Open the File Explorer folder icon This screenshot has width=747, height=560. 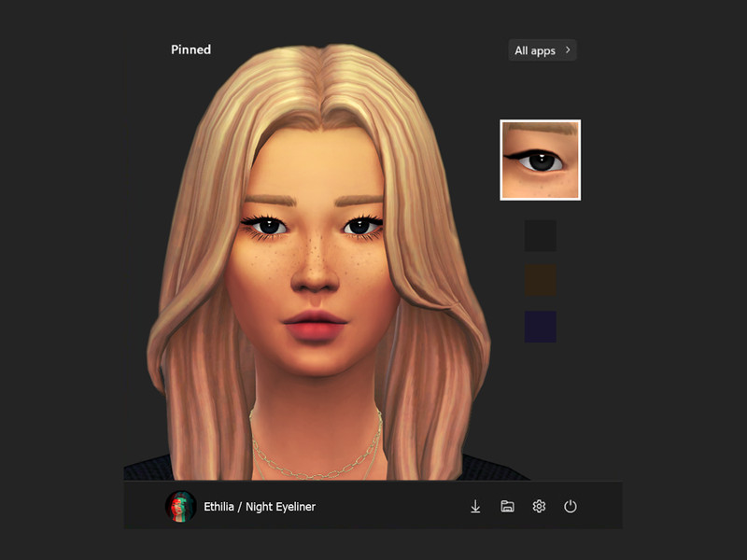point(507,506)
